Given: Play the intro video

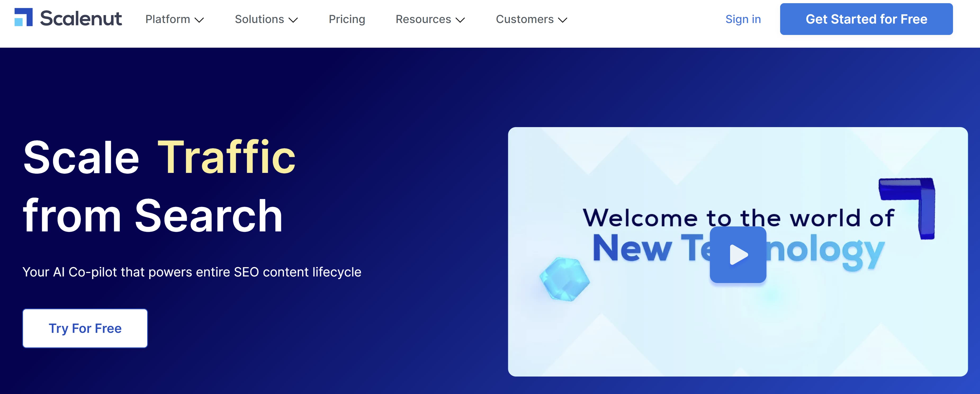Looking at the screenshot, I should (738, 255).
